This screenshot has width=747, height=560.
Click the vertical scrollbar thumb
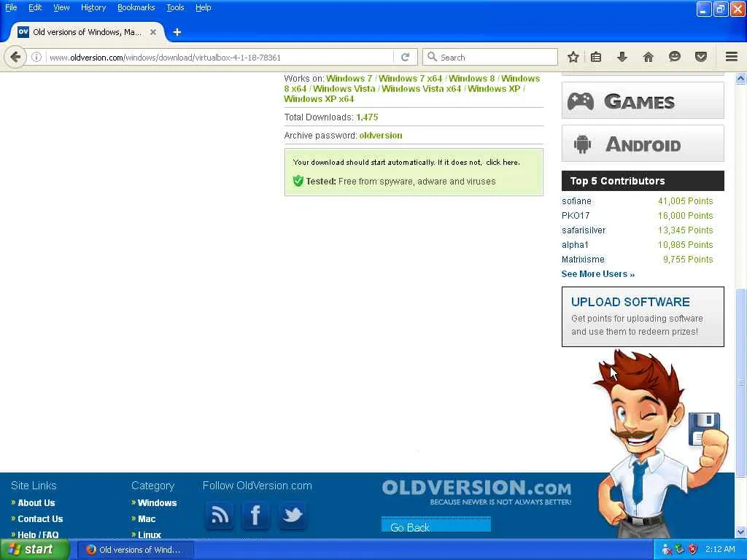click(x=741, y=382)
